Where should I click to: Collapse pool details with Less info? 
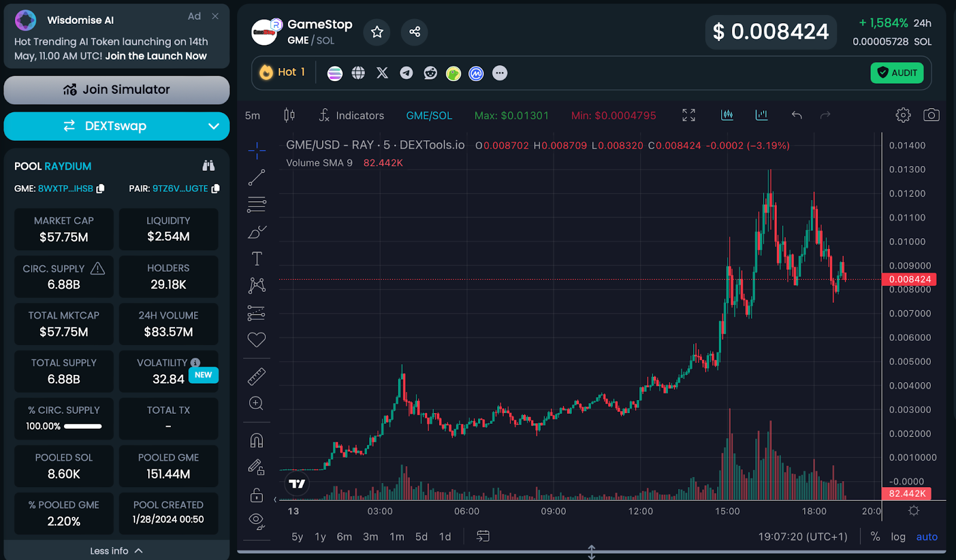coord(117,550)
